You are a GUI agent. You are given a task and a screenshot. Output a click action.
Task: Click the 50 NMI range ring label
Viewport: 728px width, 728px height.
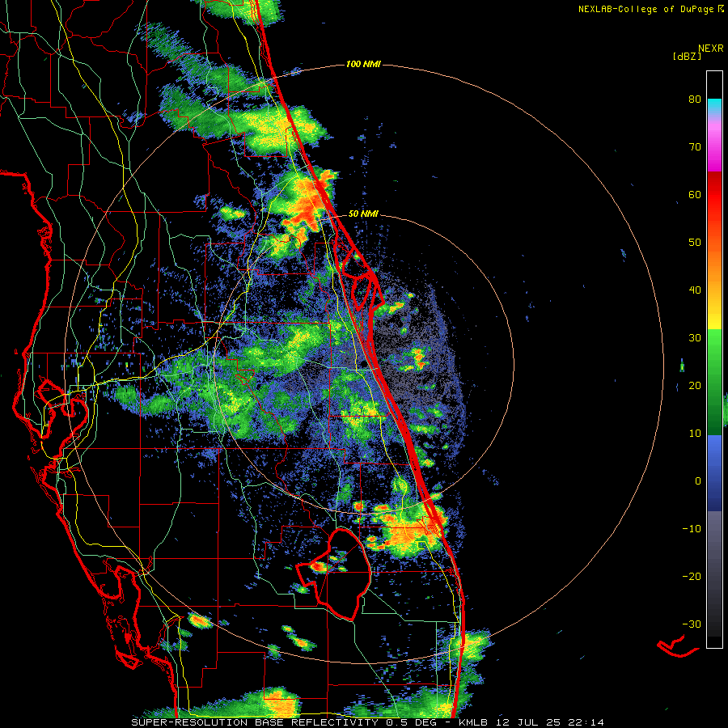click(363, 214)
